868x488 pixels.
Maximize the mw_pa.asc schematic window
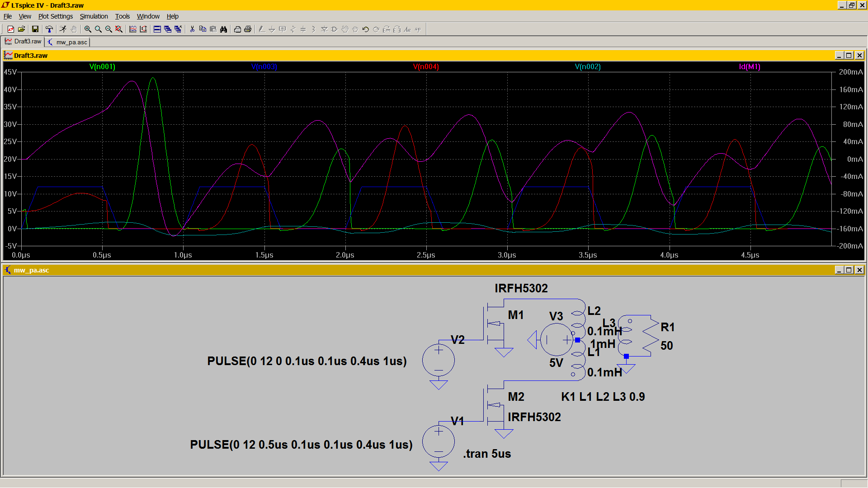[x=849, y=270]
